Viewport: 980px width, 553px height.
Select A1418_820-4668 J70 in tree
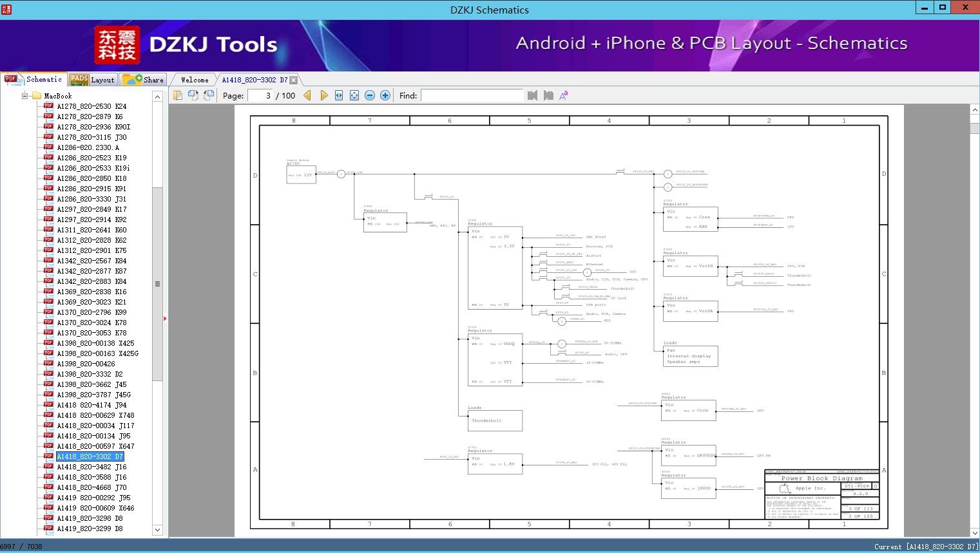click(91, 487)
